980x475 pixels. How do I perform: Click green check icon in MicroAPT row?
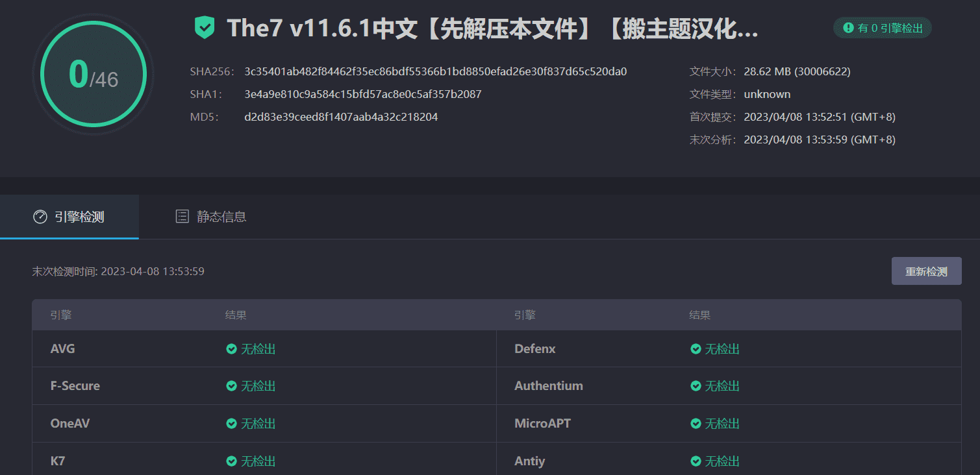pos(696,424)
